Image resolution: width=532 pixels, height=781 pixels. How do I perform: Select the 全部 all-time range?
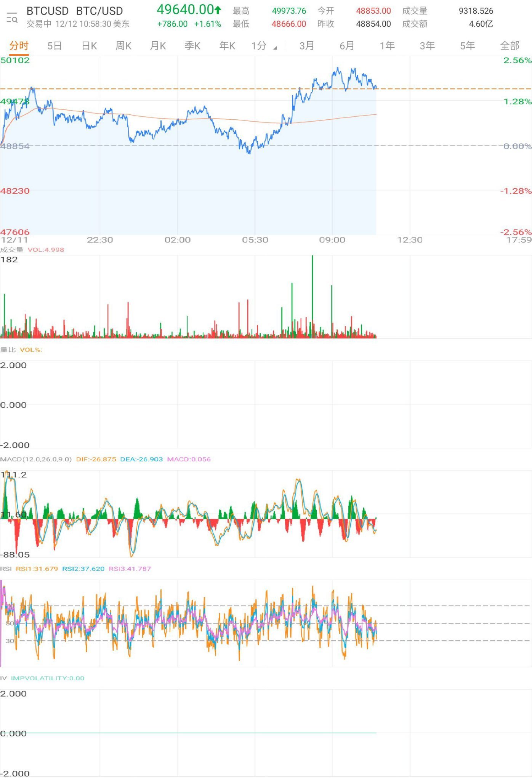[510, 46]
